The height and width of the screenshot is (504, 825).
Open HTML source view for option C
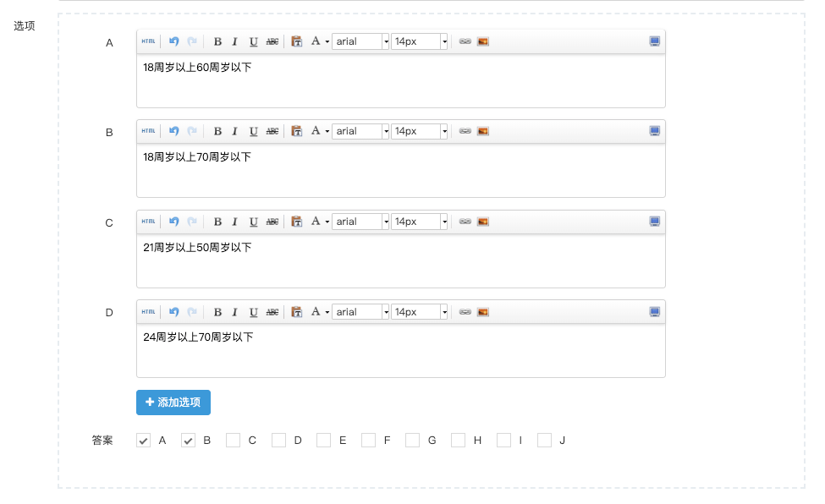(x=148, y=222)
